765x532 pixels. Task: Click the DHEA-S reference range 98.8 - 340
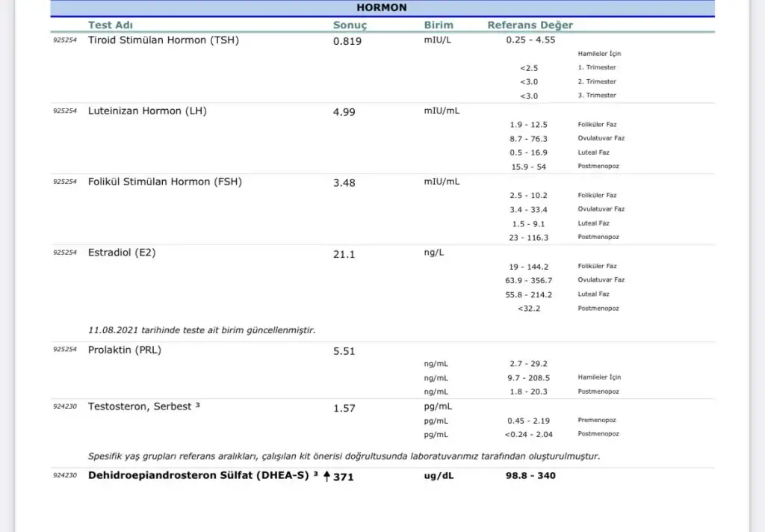530,476
